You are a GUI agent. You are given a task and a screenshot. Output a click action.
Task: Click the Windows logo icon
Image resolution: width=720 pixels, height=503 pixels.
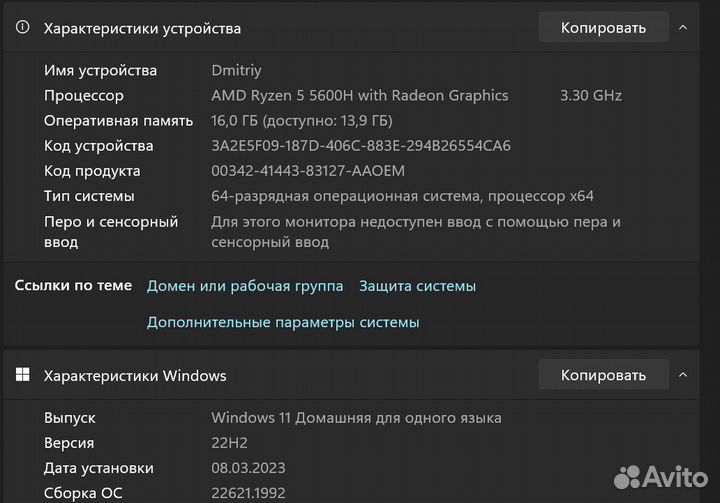(22, 376)
